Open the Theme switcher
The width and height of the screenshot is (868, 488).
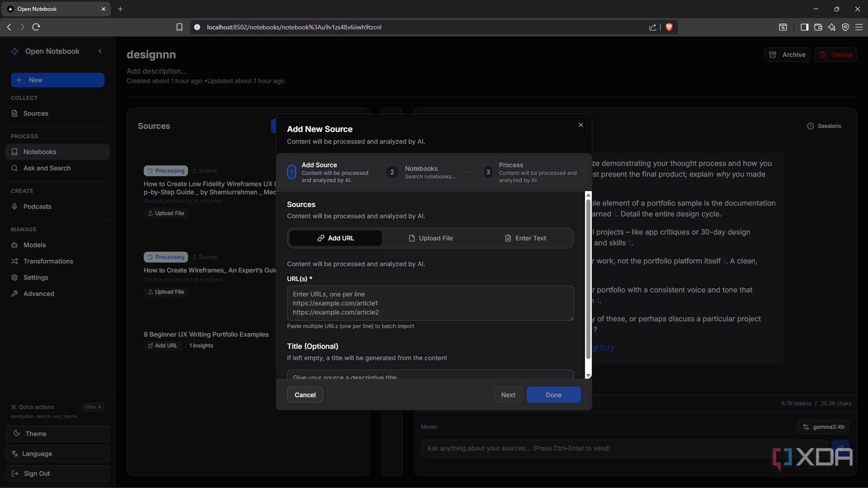click(57, 434)
